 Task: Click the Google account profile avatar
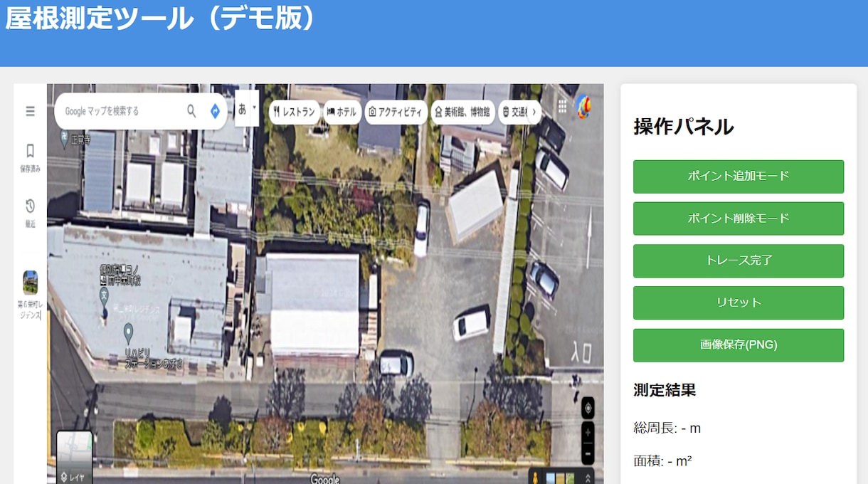[x=583, y=107]
